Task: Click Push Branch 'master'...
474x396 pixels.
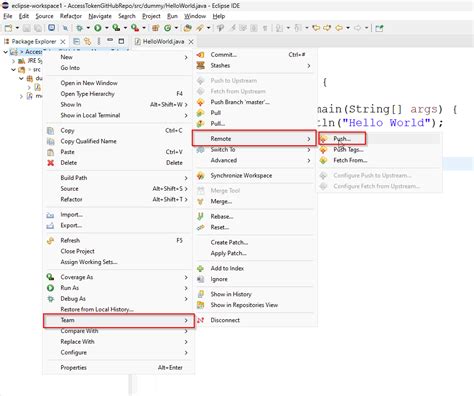Action: pyautogui.click(x=255, y=102)
